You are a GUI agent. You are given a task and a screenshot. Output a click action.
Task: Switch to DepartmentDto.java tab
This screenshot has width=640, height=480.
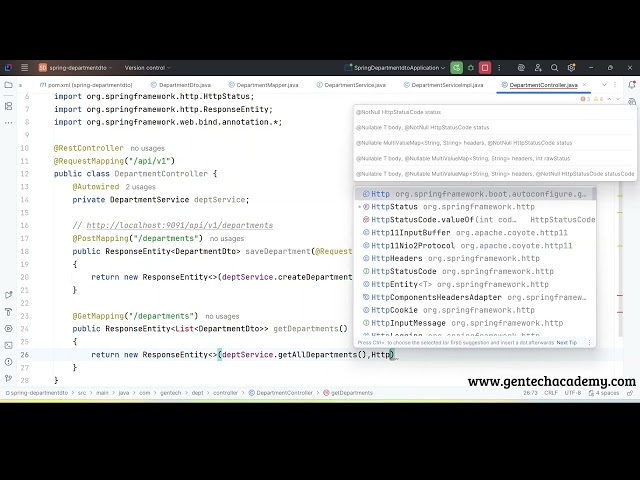click(x=181, y=85)
